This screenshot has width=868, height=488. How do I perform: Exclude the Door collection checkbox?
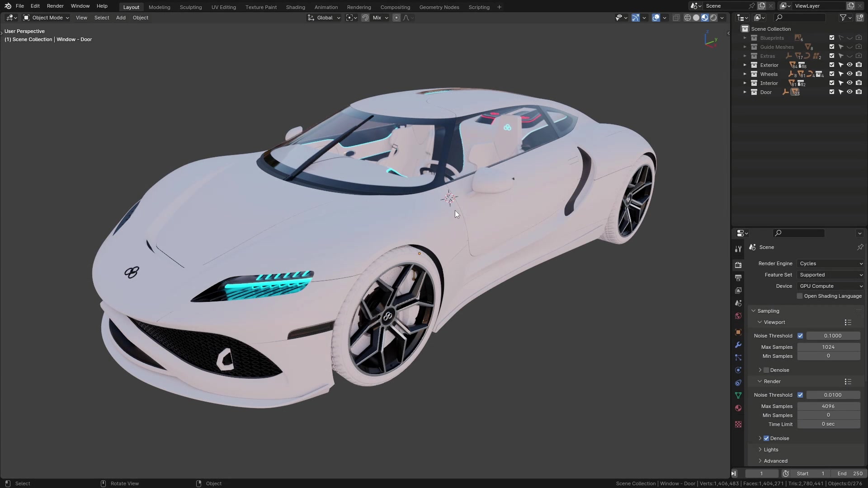tap(832, 92)
